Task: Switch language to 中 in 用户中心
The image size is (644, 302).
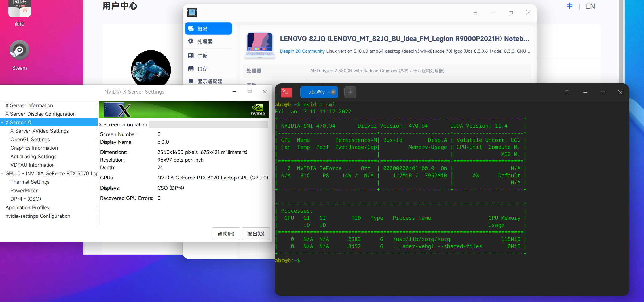Action: (569, 6)
